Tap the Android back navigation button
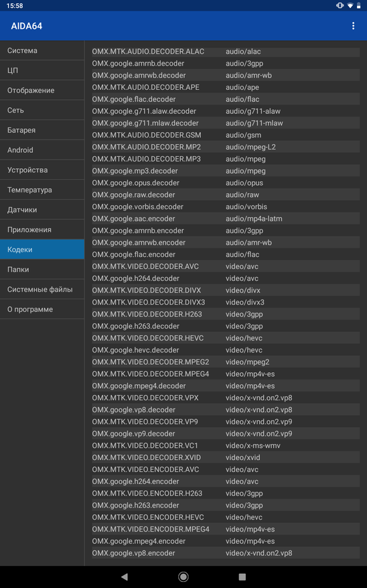 tap(125, 577)
